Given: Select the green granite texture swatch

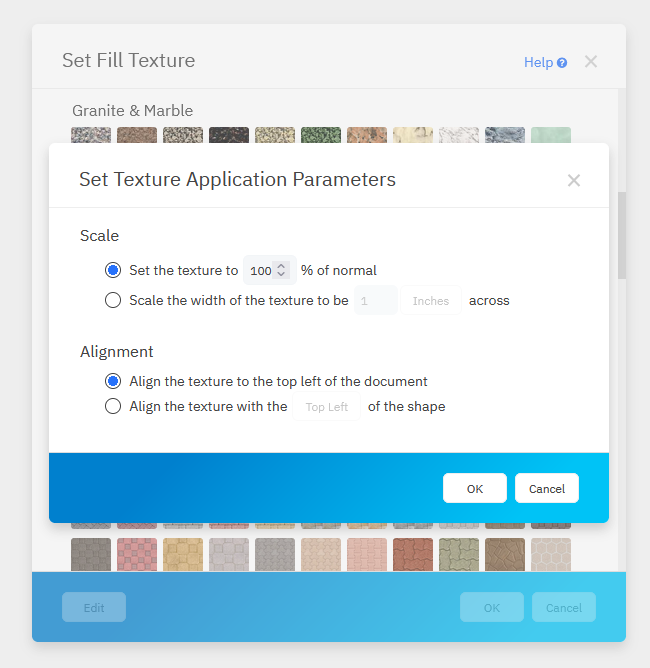Looking at the screenshot, I should pos(320,136).
